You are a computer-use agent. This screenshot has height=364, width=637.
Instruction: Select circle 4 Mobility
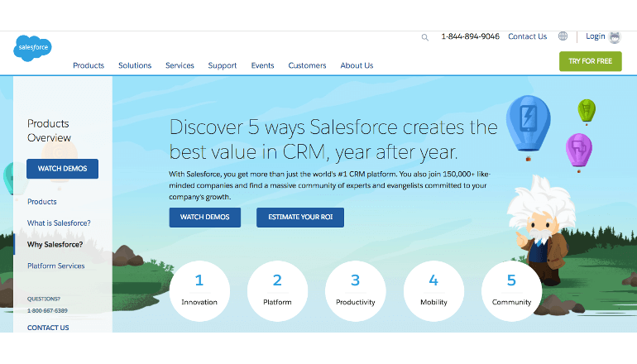click(x=433, y=291)
